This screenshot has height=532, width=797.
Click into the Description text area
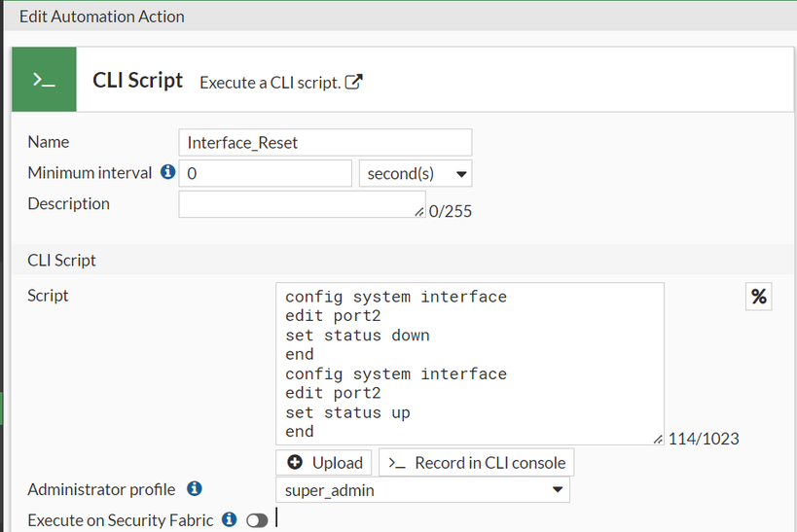(300, 204)
